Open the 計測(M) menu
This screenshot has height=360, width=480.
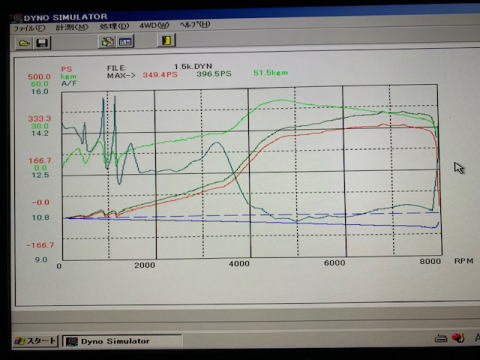pyautogui.click(x=72, y=27)
